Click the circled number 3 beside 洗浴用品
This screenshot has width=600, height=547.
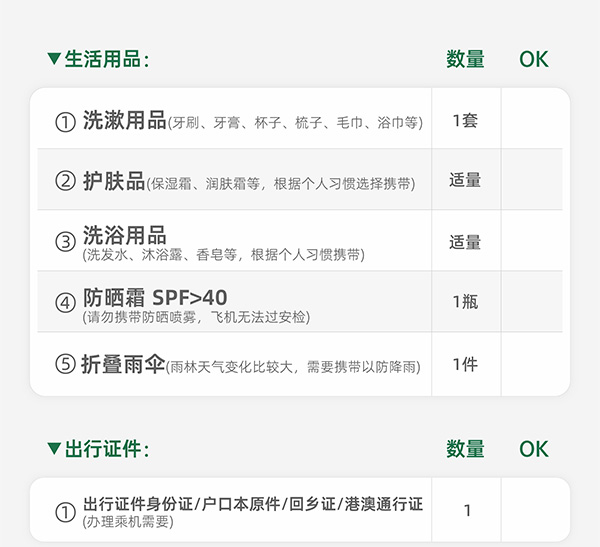tap(65, 241)
